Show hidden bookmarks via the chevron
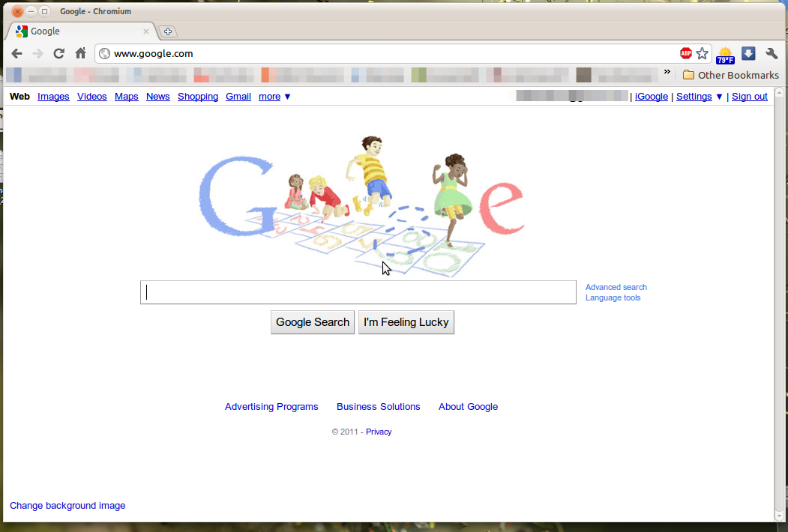This screenshot has height=532, width=788. point(667,72)
